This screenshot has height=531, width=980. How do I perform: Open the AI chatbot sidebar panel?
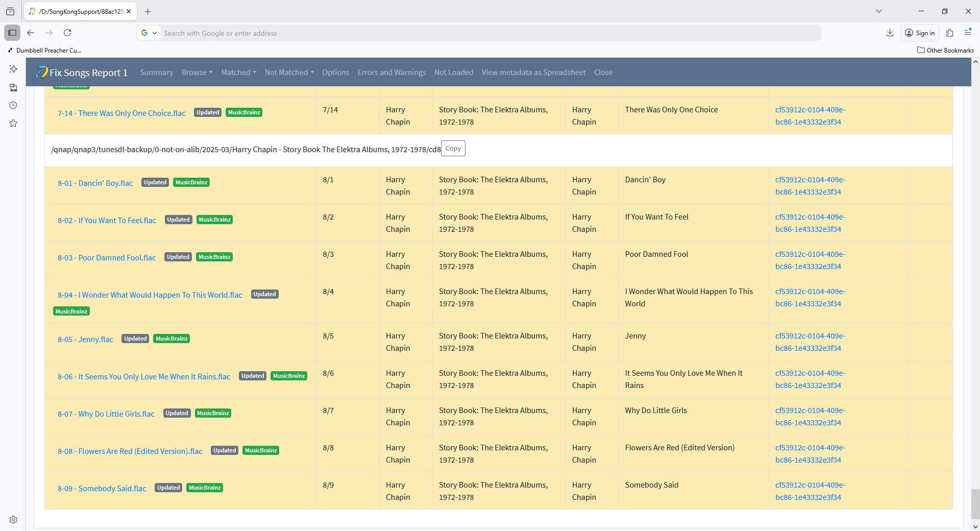(13, 69)
